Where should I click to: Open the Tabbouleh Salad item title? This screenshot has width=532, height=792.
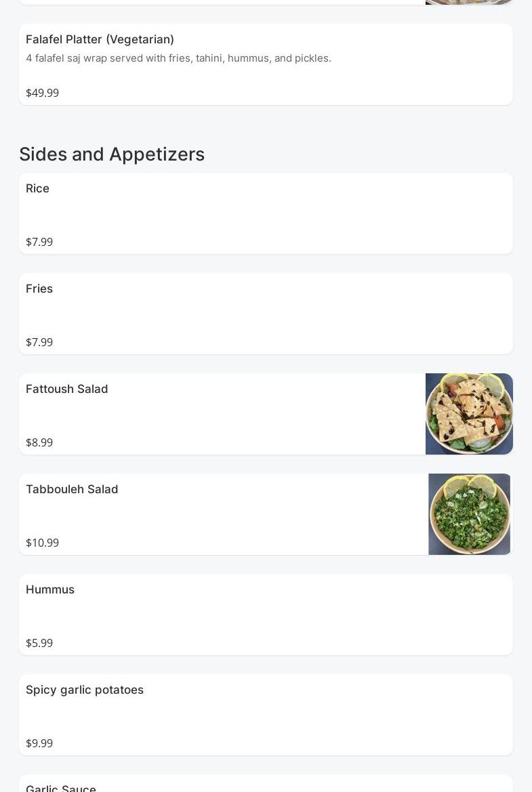click(72, 489)
